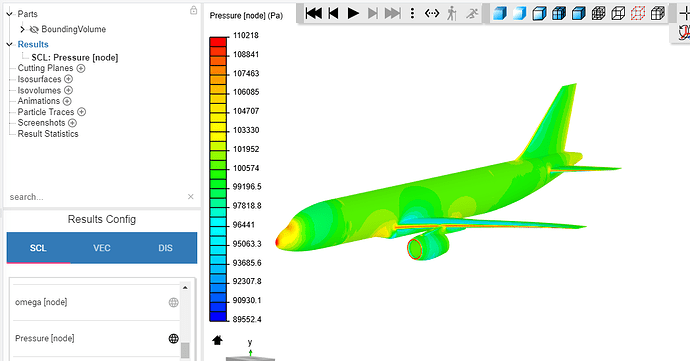
Task: Expand the BoundingVolume node
Action: (x=22, y=29)
